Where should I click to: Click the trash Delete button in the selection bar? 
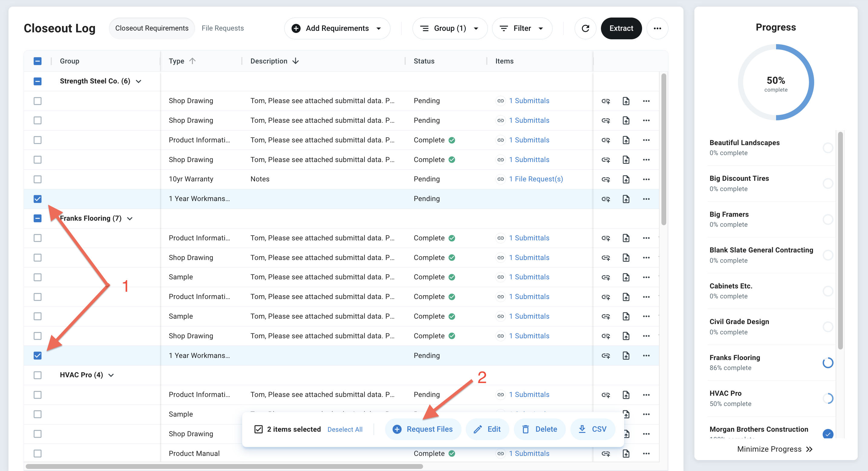[539, 429]
